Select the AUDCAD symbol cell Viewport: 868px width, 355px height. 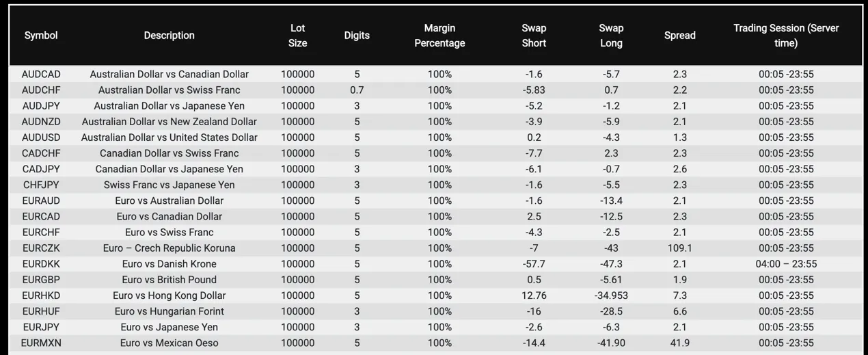click(41, 74)
